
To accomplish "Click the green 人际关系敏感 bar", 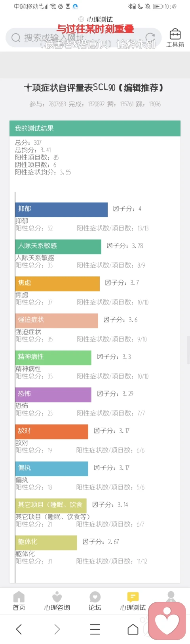I will (58, 247).
